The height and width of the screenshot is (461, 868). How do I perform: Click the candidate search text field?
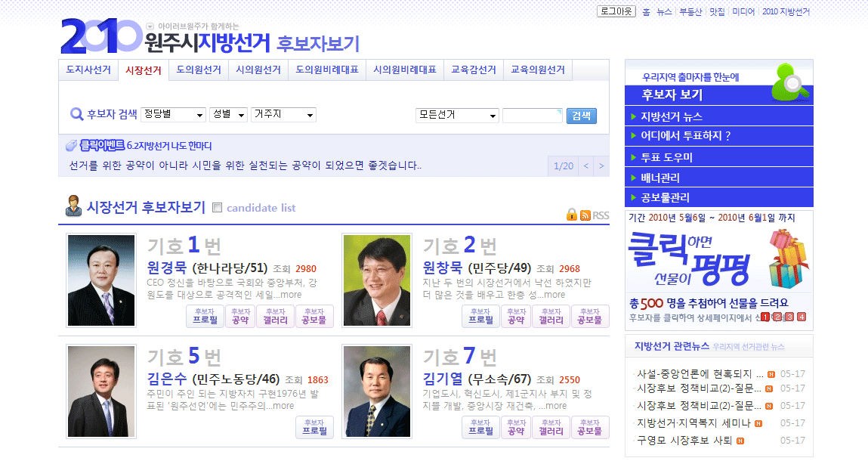point(532,116)
